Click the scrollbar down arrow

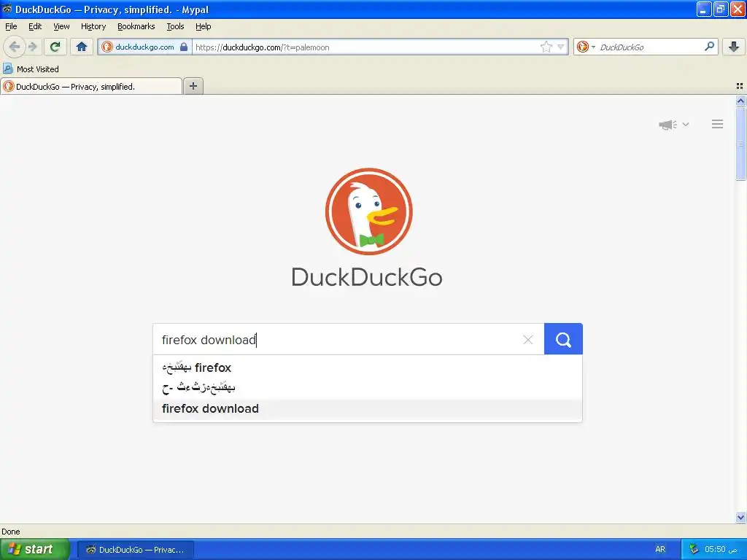coord(740,517)
